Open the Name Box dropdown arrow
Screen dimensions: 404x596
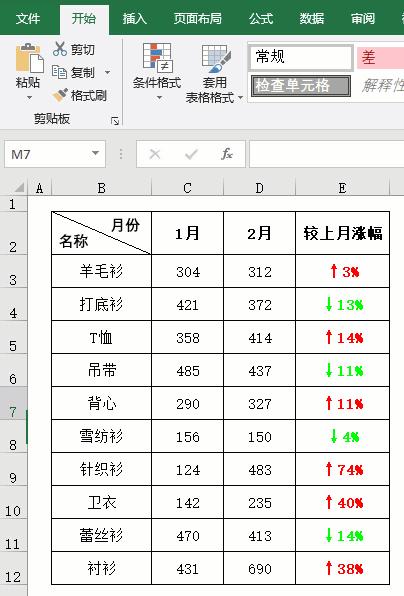point(95,153)
